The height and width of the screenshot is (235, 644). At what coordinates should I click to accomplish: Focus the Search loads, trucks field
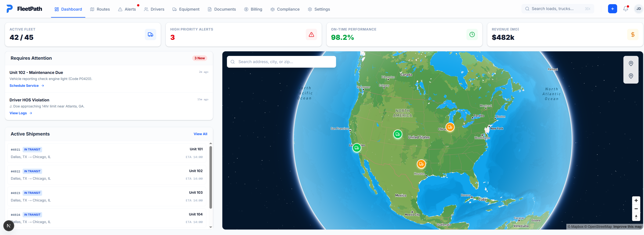[558, 9]
